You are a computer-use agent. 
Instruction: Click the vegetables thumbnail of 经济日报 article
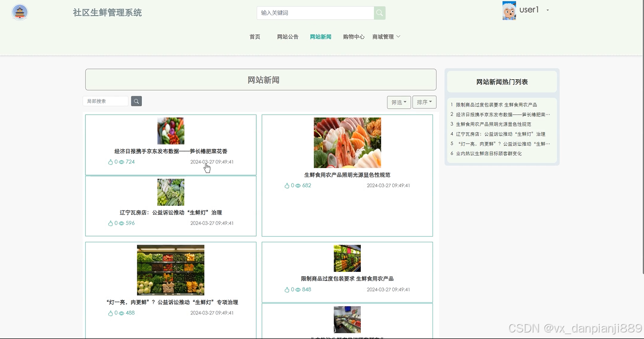171,131
